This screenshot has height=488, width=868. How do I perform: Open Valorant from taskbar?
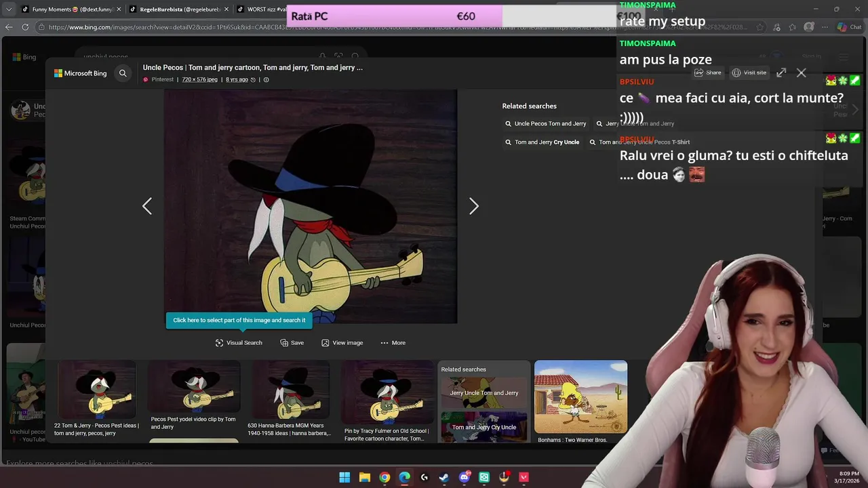524,477
